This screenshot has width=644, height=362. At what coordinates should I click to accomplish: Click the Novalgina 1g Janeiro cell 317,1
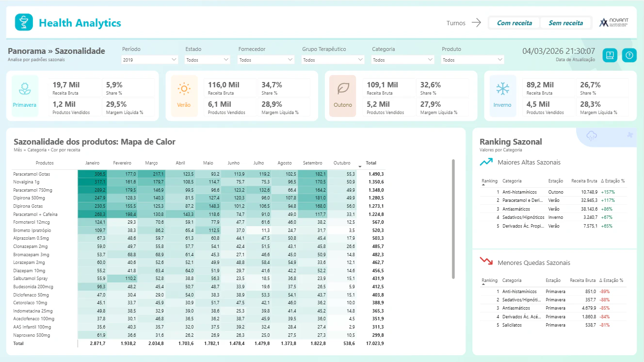coord(92,181)
